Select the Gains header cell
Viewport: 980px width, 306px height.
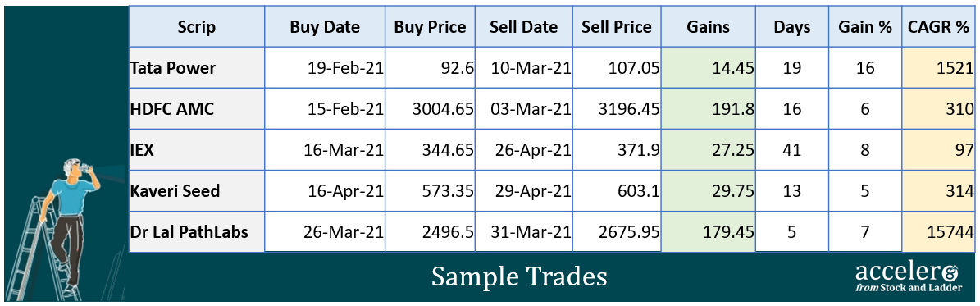click(708, 27)
